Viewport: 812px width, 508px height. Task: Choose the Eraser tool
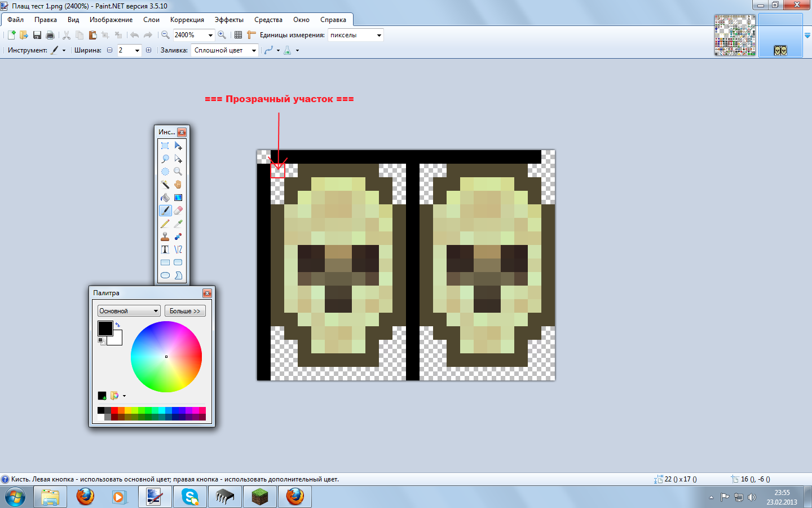pyautogui.click(x=178, y=211)
